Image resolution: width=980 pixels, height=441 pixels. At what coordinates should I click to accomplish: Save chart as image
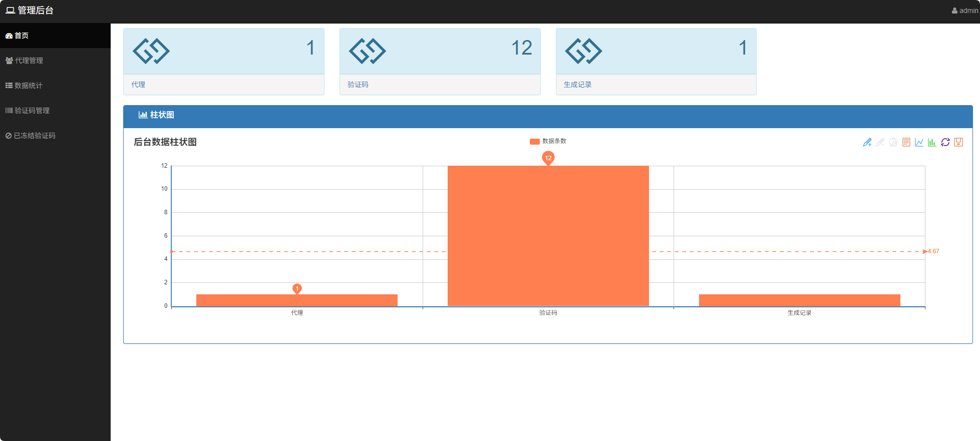(958, 142)
